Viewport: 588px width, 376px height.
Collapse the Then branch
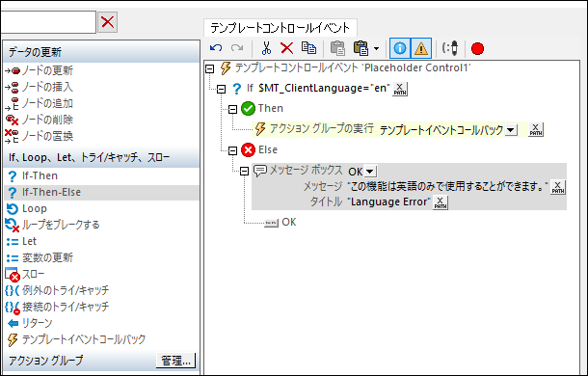pyautogui.click(x=233, y=109)
